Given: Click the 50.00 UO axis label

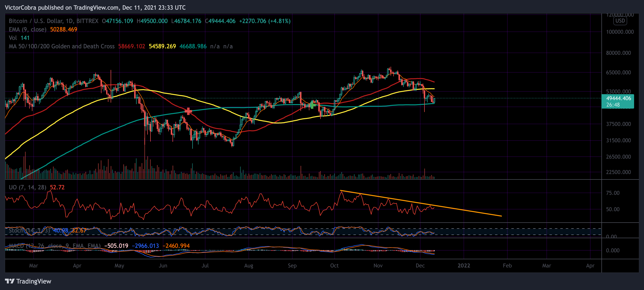Looking at the screenshot, I should coord(613,209).
